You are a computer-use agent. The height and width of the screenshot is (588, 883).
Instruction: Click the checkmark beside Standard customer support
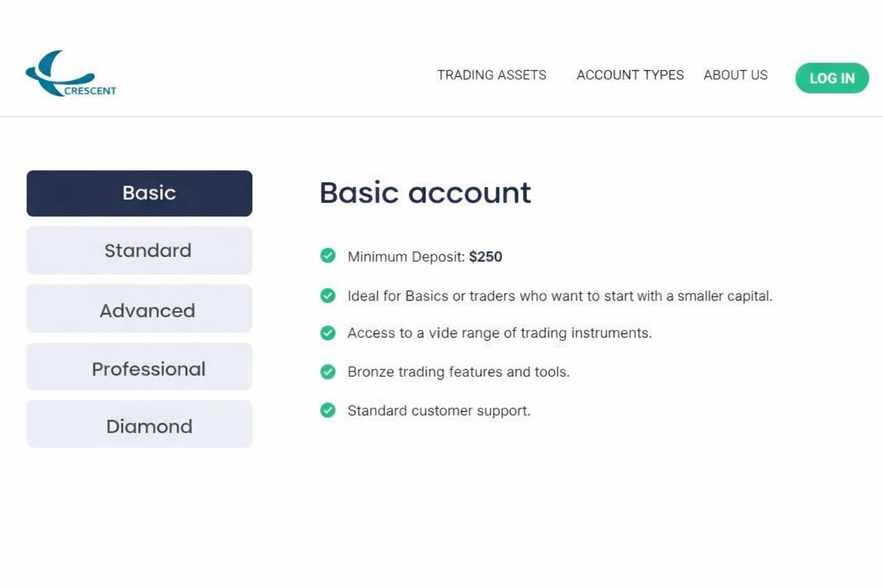tap(328, 411)
